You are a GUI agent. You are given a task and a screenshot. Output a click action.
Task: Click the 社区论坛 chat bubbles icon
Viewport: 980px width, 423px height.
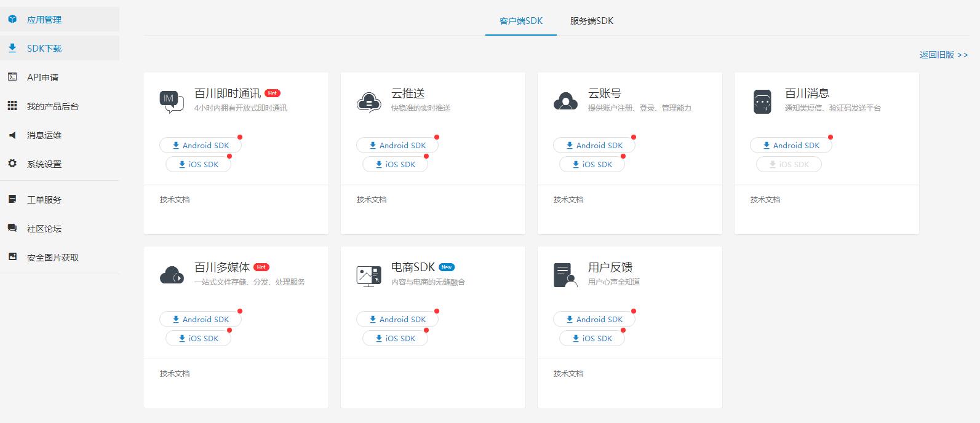click(12, 228)
